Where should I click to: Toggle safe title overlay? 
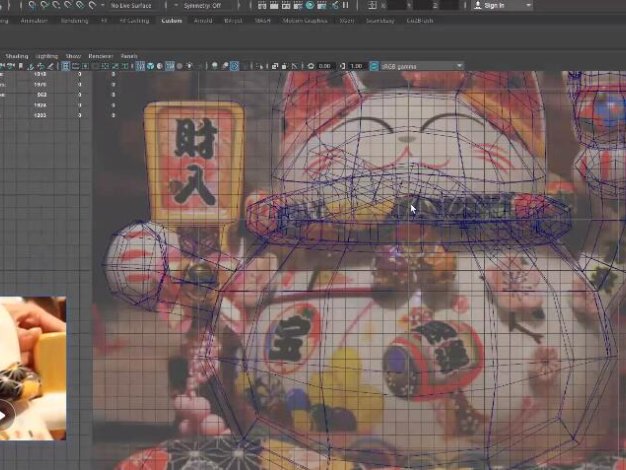(125, 66)
